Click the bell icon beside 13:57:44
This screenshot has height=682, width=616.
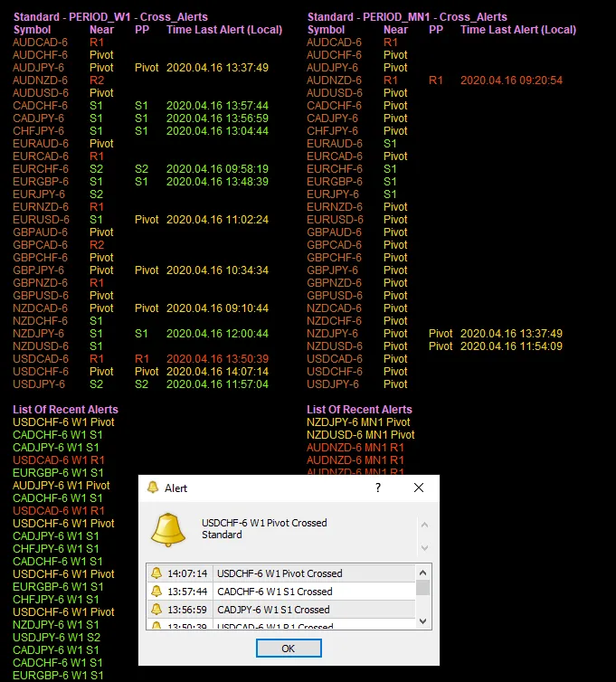pyautogui.click(x=156, y=592)
